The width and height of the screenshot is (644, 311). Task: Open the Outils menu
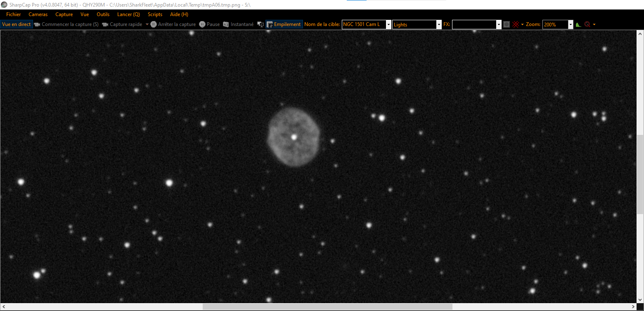click(x=103, y=14)
